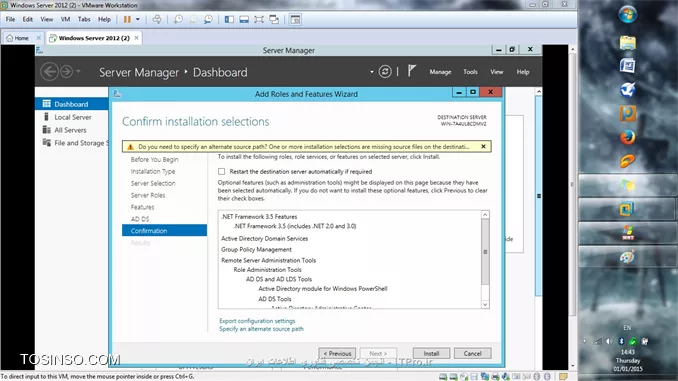Cancel the Add Roles wizard
The height and width of the screenshot is (381, 678).
click(472, 353)
